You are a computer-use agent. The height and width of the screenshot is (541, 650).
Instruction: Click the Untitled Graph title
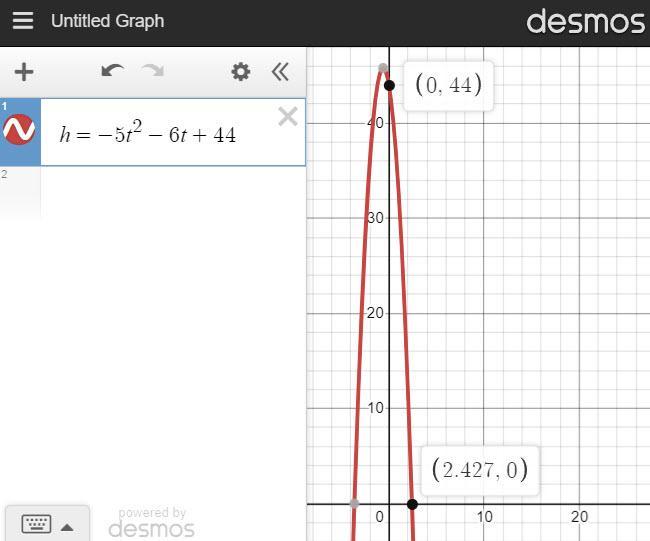pyautogui.click(x=107, y=21)
